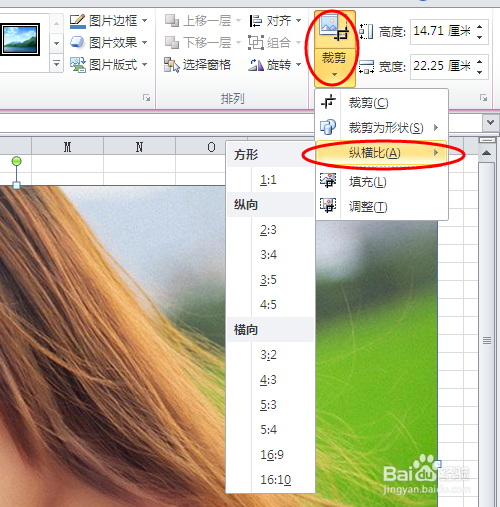Click the 图片版式 layout icon
This screenshot has width=500, height=507.
78,65
